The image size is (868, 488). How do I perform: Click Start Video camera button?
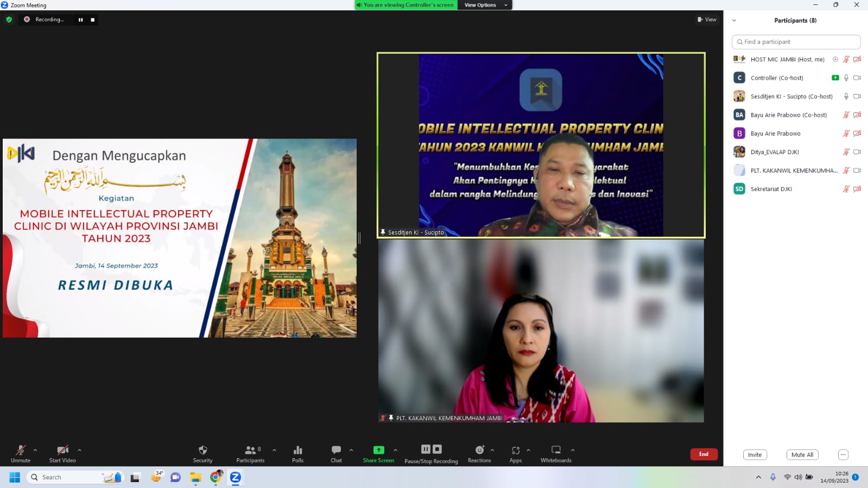coord(62,454)
